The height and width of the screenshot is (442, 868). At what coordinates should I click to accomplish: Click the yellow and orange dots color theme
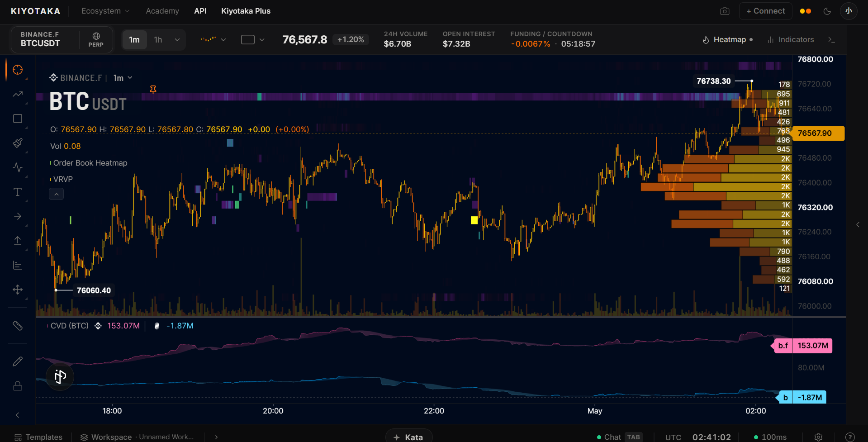[x=806, y=11]
